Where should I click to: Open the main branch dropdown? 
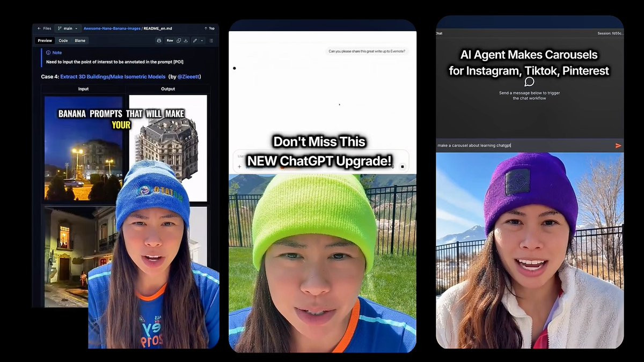coord(68,28)
